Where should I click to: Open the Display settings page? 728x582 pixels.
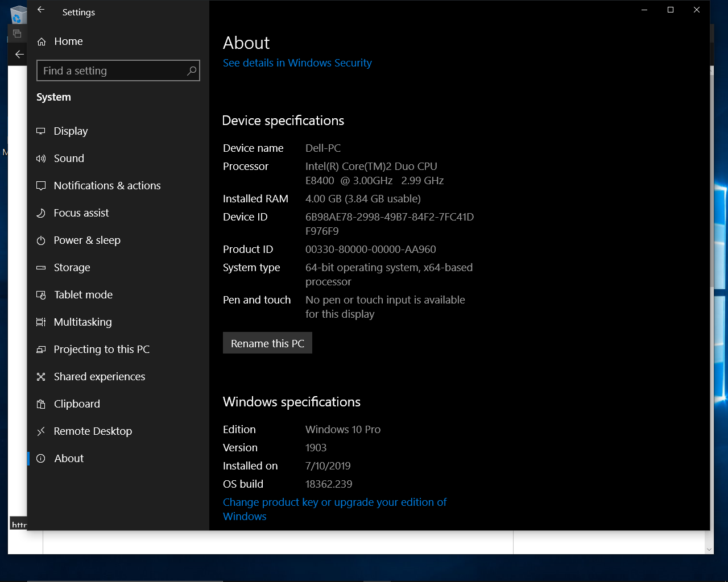tap(118, 131)
